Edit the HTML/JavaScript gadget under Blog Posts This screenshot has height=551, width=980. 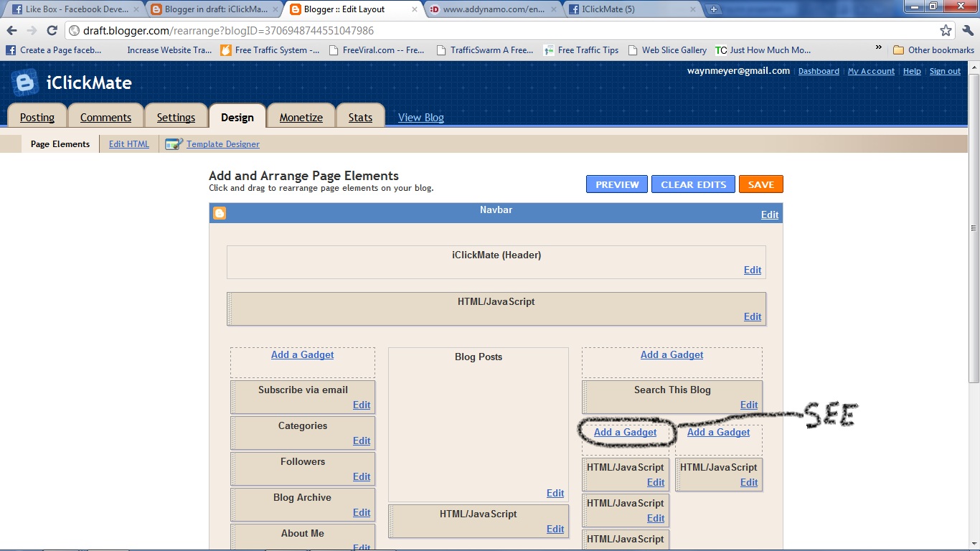coord(555,529)
